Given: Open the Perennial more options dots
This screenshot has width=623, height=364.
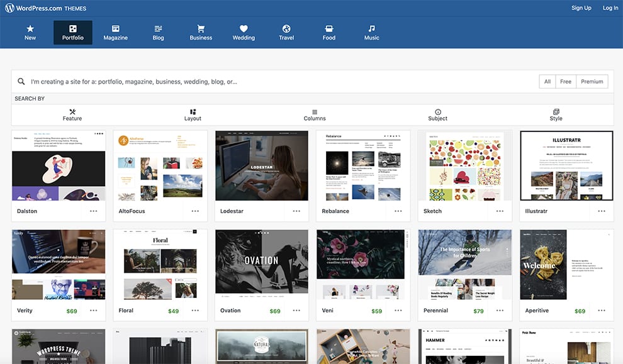Looking at the screenshot, I should point(500,311).
